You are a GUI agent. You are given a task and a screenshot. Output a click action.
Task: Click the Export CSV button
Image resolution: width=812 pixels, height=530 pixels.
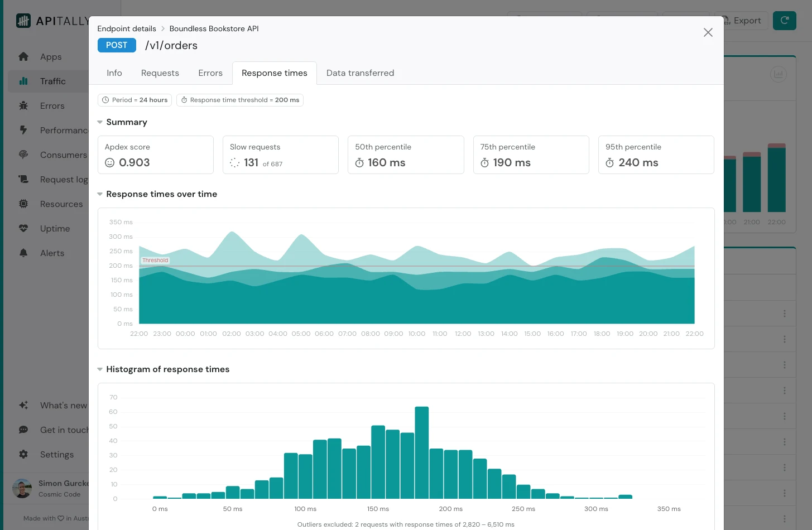741,20
